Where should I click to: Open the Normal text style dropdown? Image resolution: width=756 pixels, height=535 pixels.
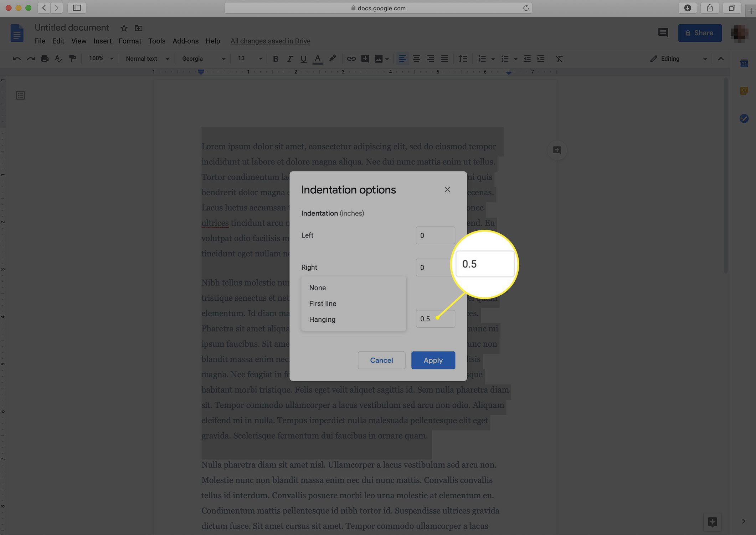click(x=147, y=59)
